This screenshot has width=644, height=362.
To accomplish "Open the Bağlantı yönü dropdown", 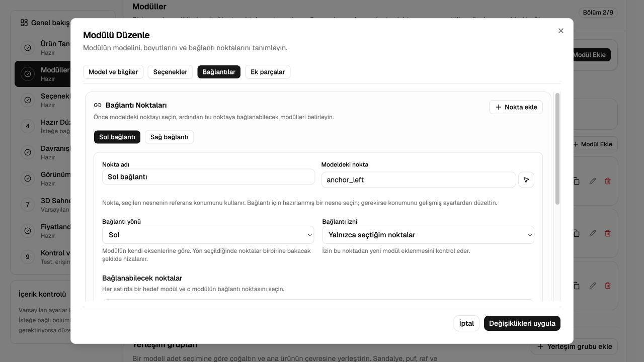I will point(208,235).
